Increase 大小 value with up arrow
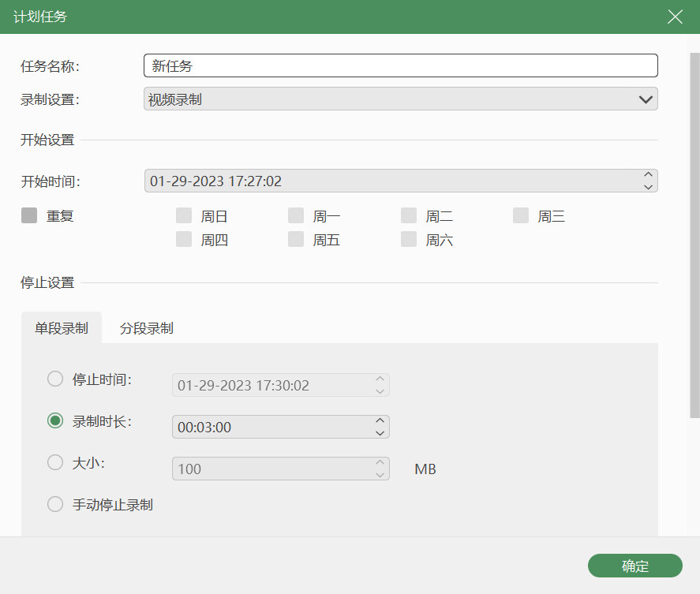The image size is (700, 594). coord(380,462)
